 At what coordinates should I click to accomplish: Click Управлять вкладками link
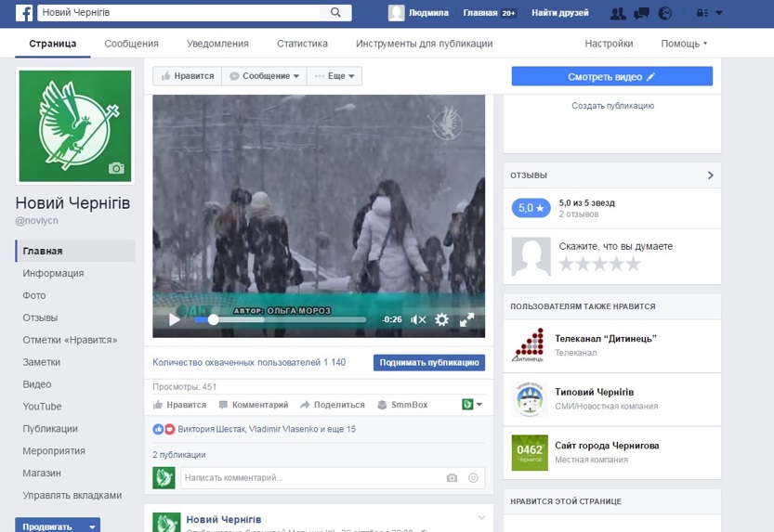72,495
